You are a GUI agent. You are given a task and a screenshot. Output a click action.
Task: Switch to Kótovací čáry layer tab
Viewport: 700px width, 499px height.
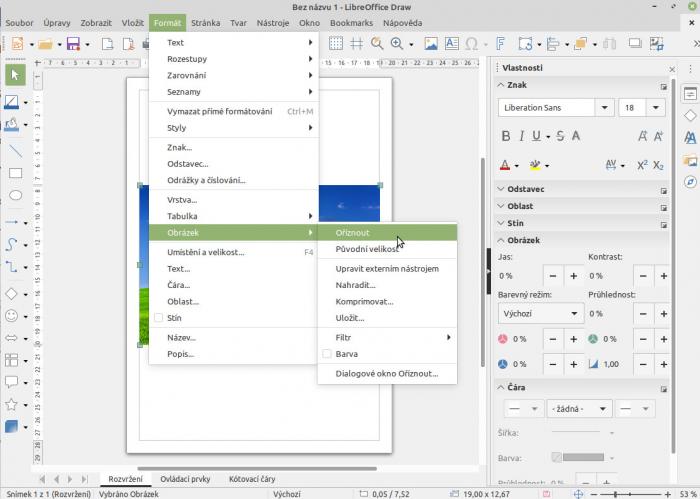(x=252, y=479)
